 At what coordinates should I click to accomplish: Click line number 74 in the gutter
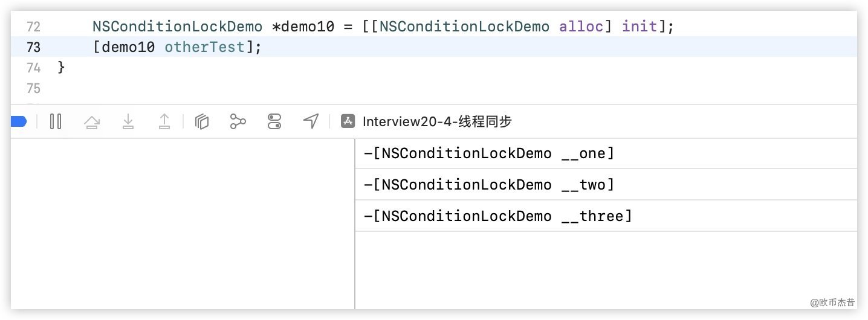click(x=34, y=67)
